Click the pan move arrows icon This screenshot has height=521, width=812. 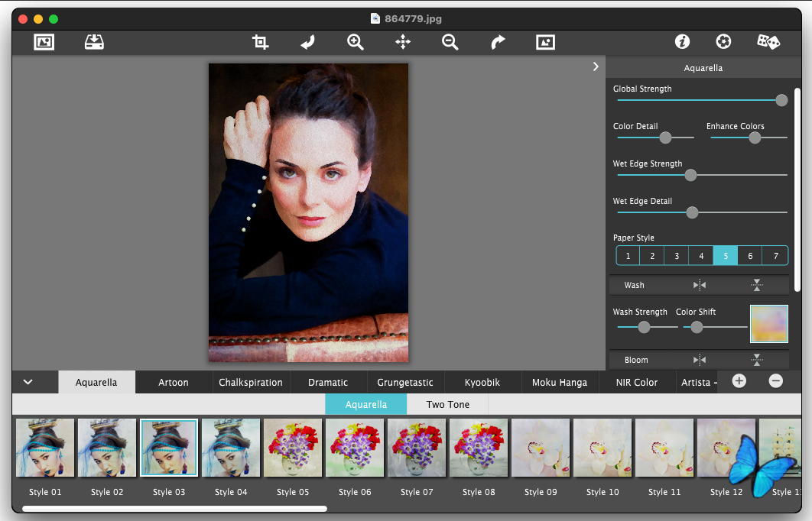(x=403, y=43)
